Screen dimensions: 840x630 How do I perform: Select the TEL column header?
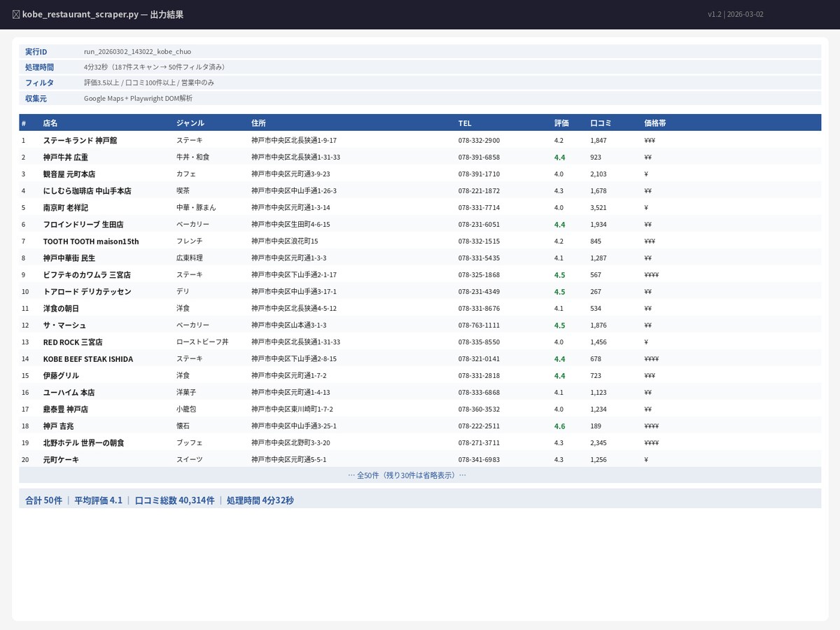point(465,123)
